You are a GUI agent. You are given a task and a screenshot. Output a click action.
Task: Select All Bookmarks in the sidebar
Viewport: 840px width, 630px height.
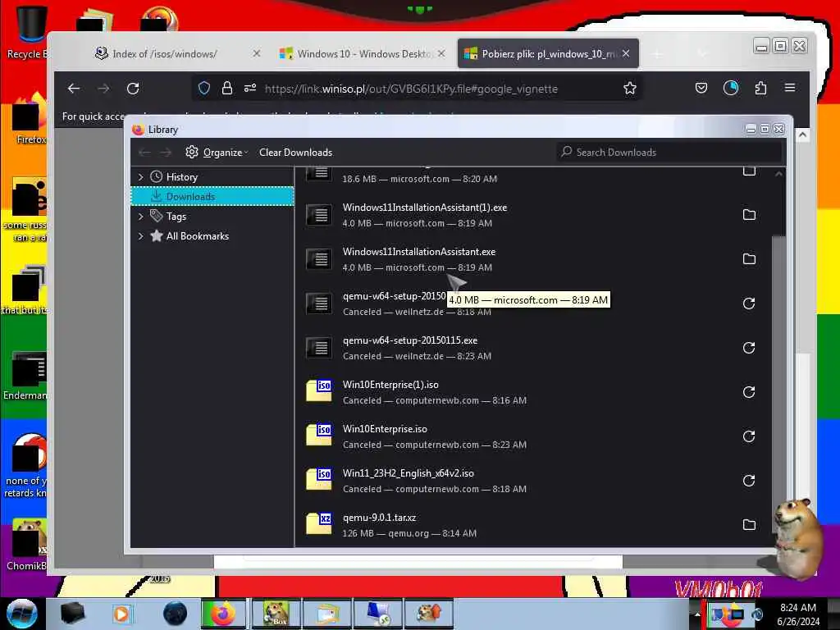click(197, 236)
